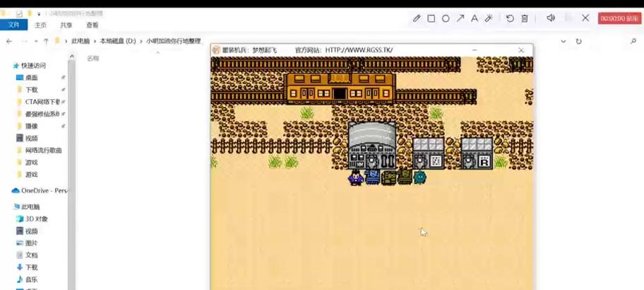The height and width of the screenshot is (290, 644).
Task: Open the 文件 menu in Explorer
Action: (13, 25)
